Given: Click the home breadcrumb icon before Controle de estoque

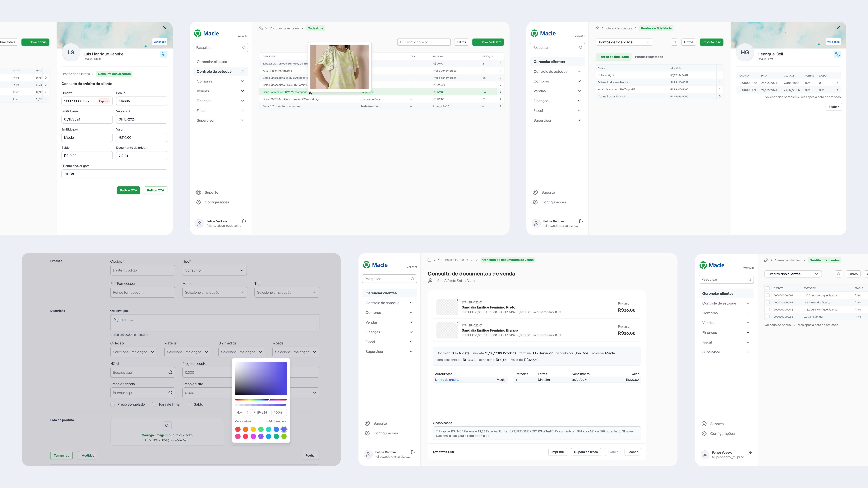Looking at the screenshot, I should pyautogui.click(x=261, y=28).
